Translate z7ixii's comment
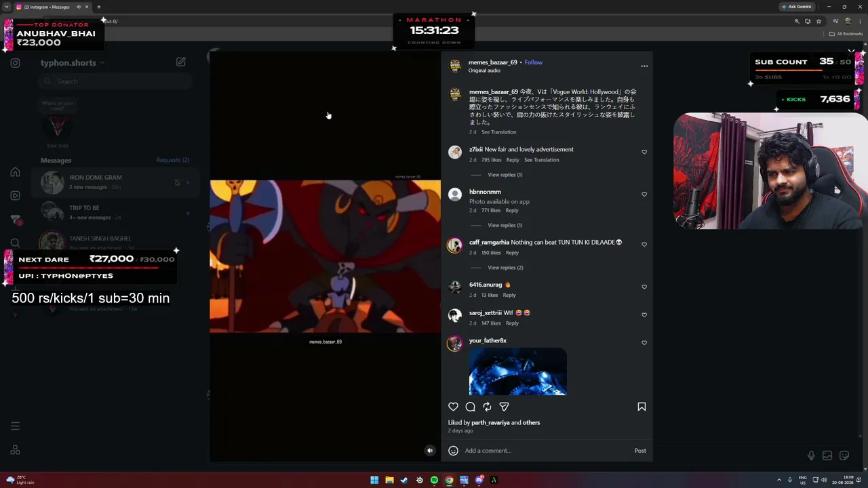This screenshot has height=488, width=868. [x=541, y=160]
